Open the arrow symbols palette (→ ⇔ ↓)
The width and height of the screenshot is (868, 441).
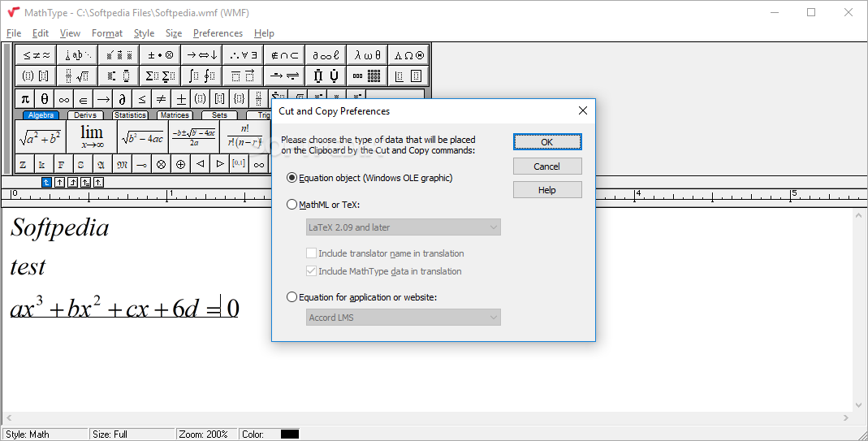pyautogui.click(x=201, y=55)
